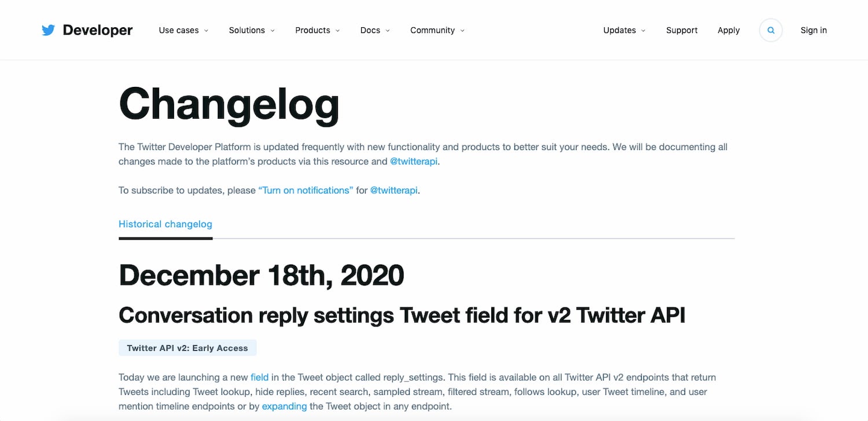This screenshot has height=421, width=868.
Task: Click the Twitter API v2: Early Access tag
Action: coord(187,348)
